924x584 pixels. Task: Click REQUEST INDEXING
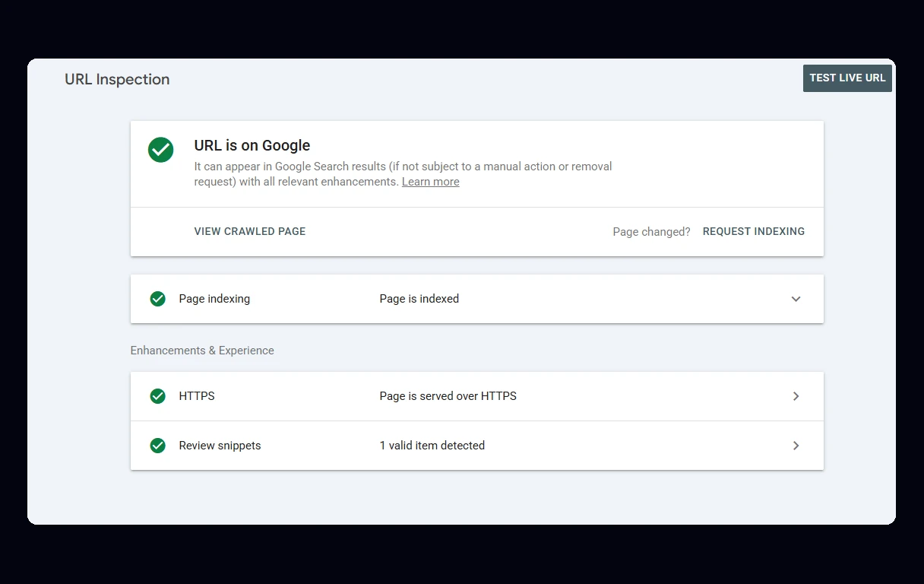click(x=754, y=231)
